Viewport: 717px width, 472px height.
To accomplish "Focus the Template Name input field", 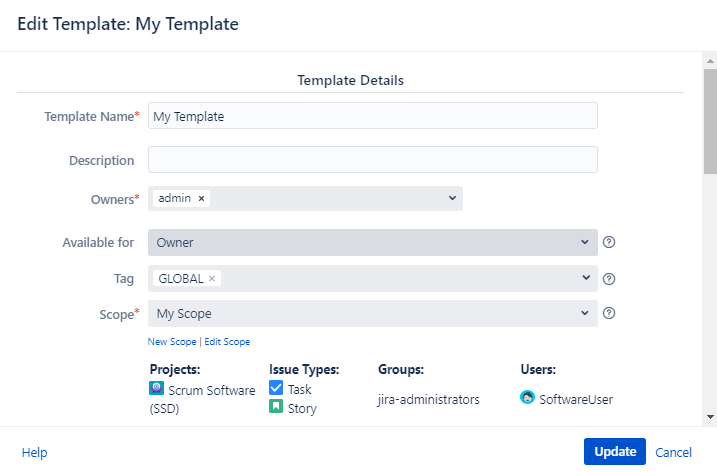I will pos(372,116).
